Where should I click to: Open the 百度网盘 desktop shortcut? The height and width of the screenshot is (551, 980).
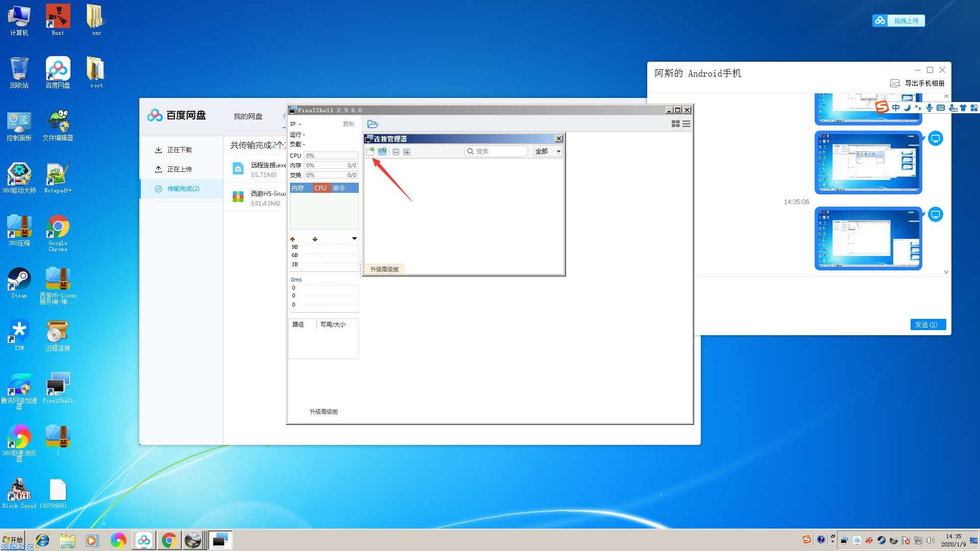[x=58, y=72]
